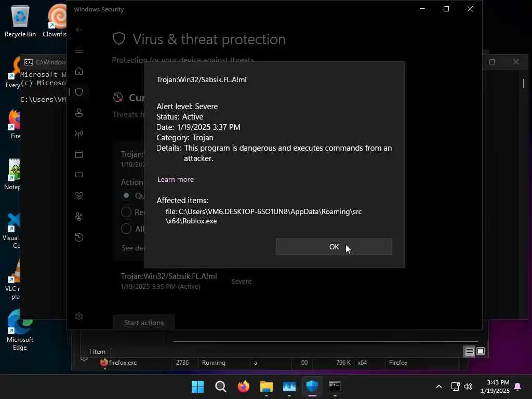Minimize the Windows Security window

(422, 9)
